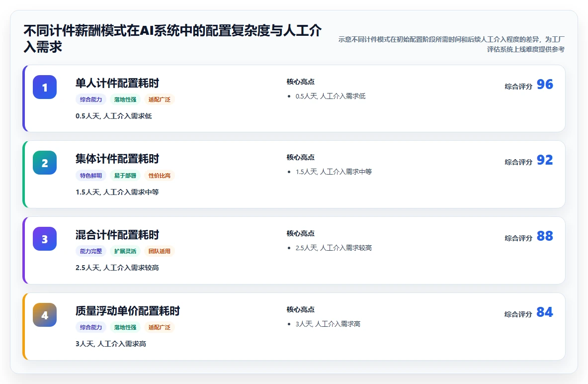Click bullet 1.5人天, 人工介入需求中等 under 核心亮点

[334, 172]
